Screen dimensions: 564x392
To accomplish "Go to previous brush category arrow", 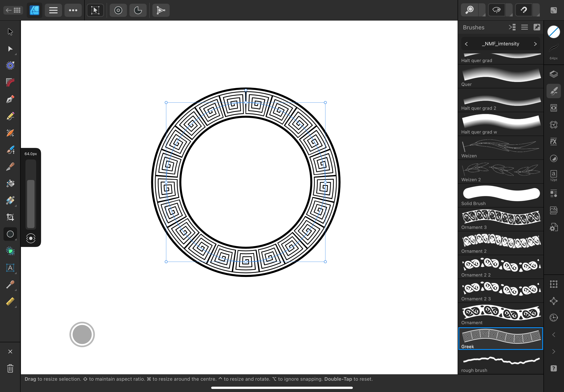I will (466, 44).
